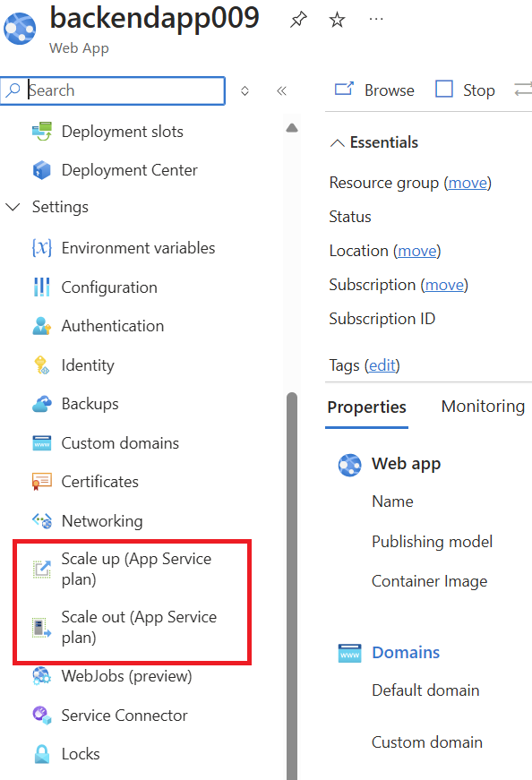This screenshot has width=532, height=780.
Task: Click the Locks padlock icon
Action: click(42, 754)
